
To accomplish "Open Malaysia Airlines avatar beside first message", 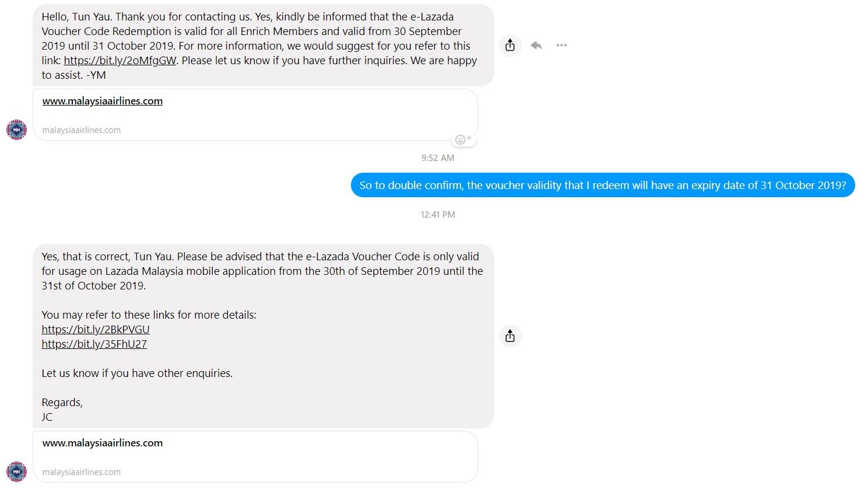I will pyautogui.click(x=16, y=130).
